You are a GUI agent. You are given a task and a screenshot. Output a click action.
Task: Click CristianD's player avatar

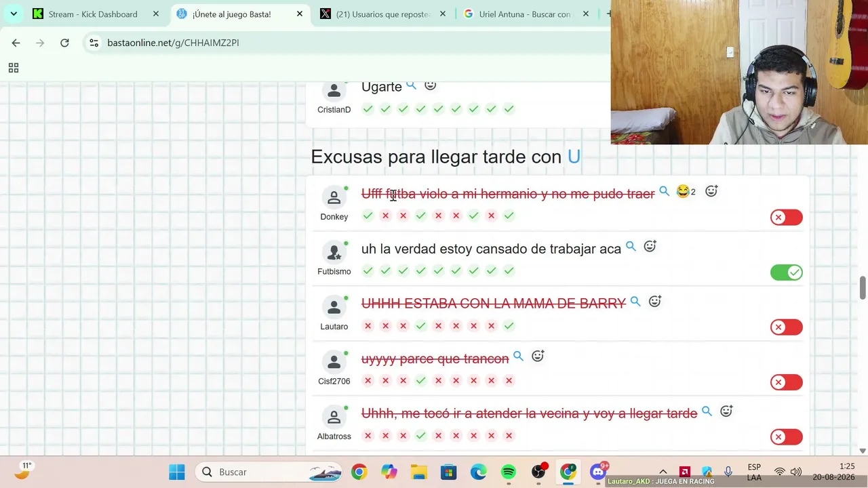click(x=334, y=91)
